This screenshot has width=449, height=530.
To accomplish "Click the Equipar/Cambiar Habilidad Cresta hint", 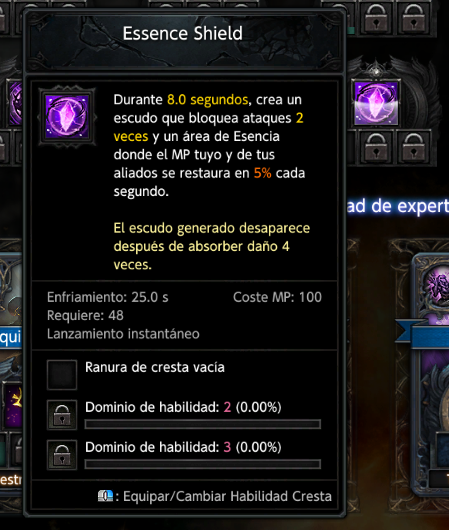I will coord(215,496).
